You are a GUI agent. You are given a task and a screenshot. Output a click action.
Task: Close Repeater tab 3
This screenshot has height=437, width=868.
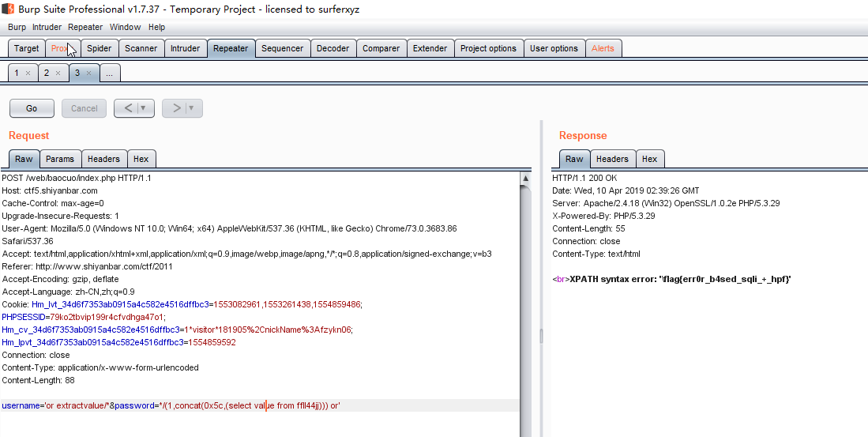coord(88,73)
